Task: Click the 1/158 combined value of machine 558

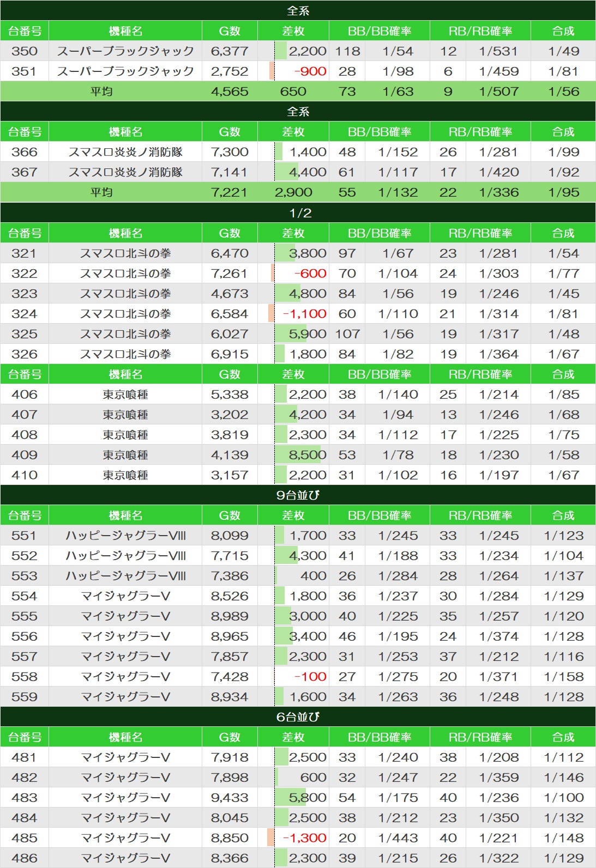Action: coord(563,677)
